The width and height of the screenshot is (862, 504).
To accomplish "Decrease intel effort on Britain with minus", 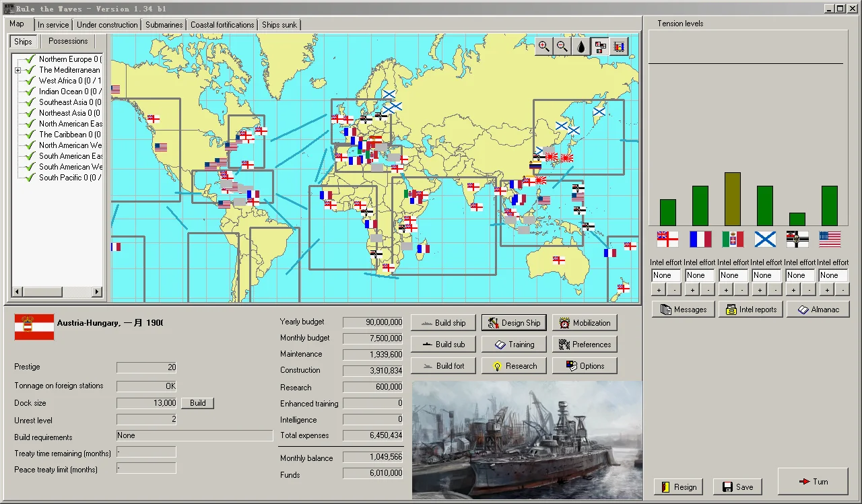I will pyautogui.click(x=673, y=290).
